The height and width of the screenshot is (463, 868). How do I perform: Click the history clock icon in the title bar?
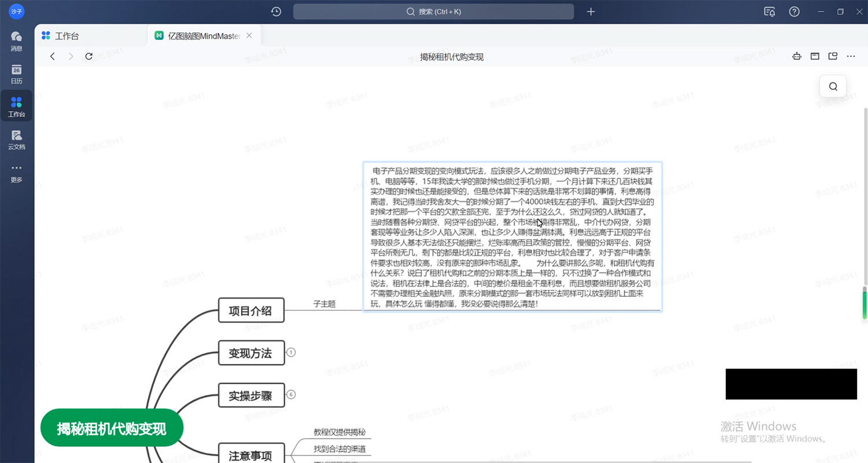click(276, 12)
